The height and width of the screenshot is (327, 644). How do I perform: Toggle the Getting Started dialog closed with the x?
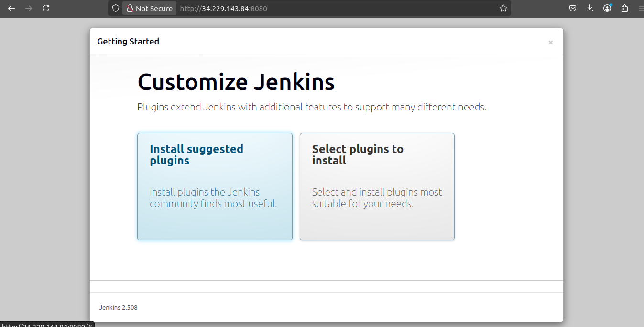point(550,42)
